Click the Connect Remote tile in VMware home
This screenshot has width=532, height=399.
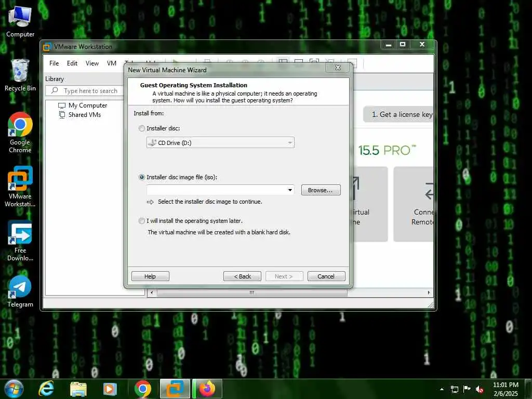(x=413, y=204)
